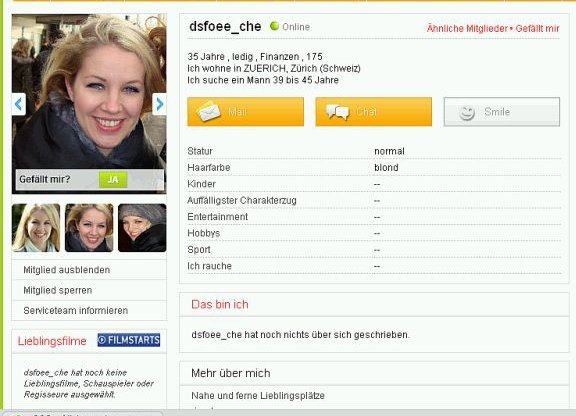576x416 pixels.
Task: Click the green Online status dot
Action: pyautogui.click(x=274, y=26)
